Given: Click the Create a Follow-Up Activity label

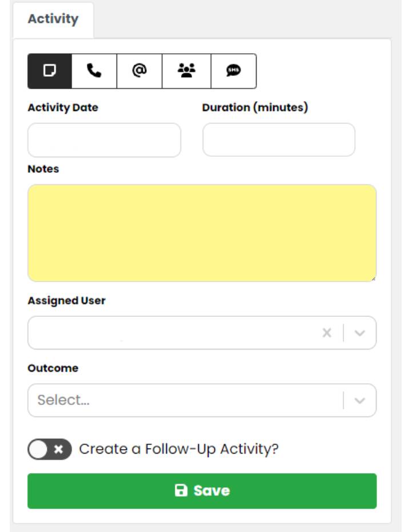Looking at the screenshot, I should point(179,449).
